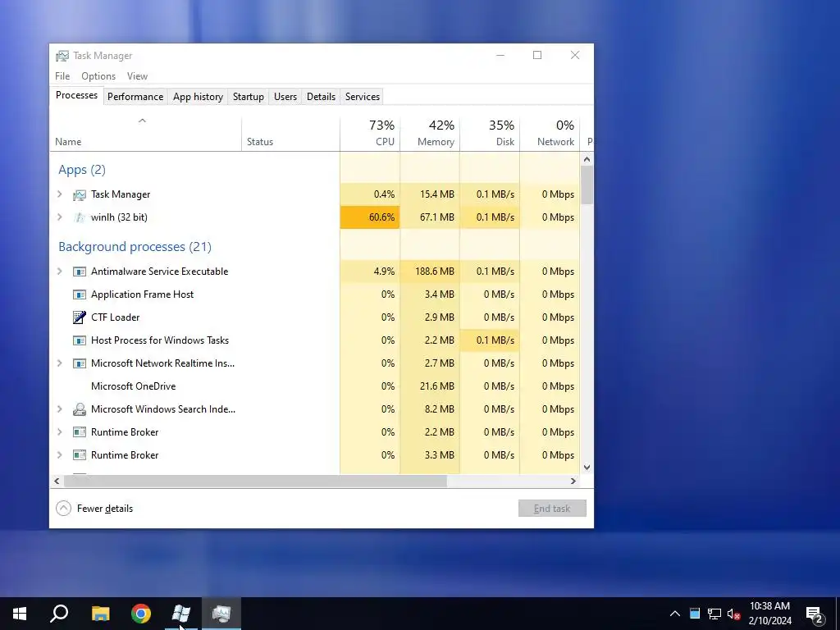Image resolution: width=840 pixels, height=630 pixels.
Task: Click the Antimalware Service Executable icon
Action: [80, 272]
